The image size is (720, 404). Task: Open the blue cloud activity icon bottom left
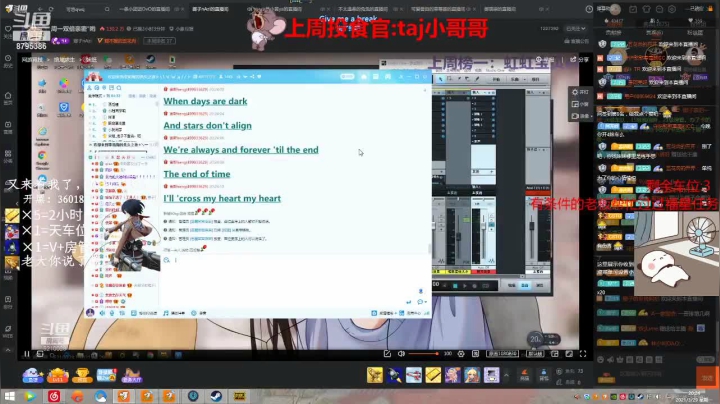pos(33,375)
